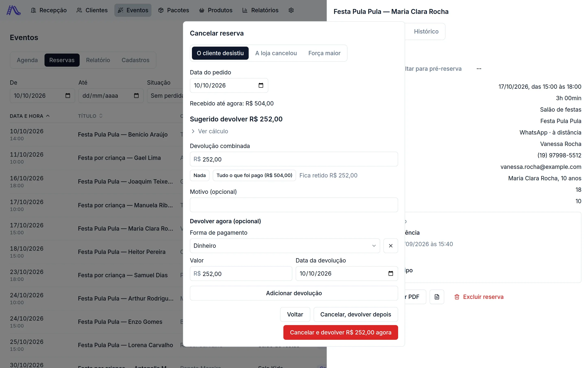Choose Tudo o que foi pago refund
Viewport: 588px width, 368px height.
coord(254,175)
